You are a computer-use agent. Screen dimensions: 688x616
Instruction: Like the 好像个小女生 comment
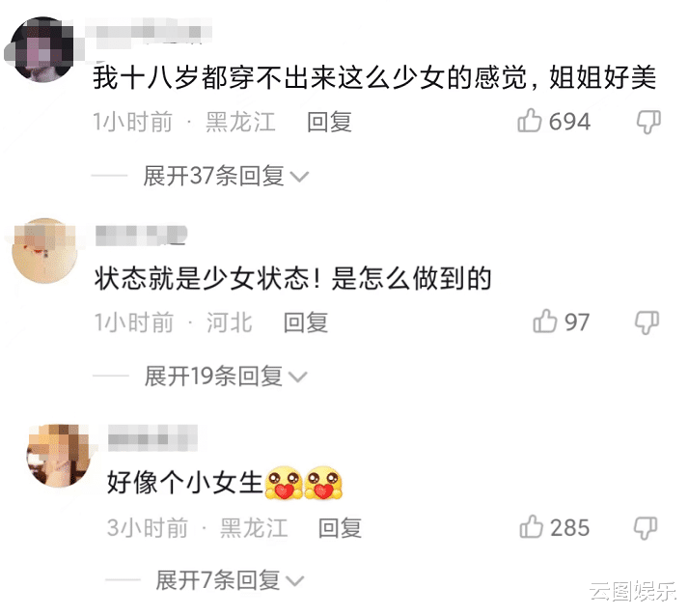pyautogui.click(x=532, y=526)
